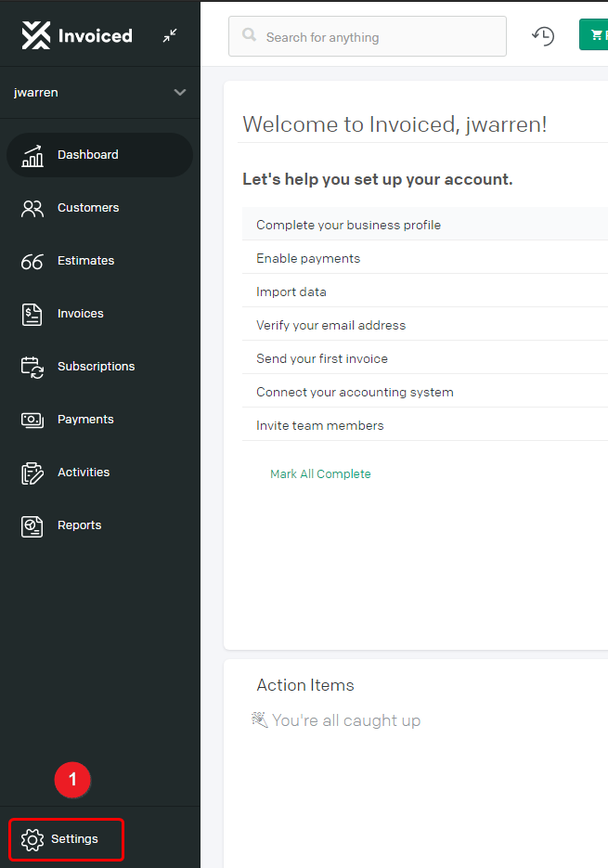The width and height of the screenshot is (608, 868).
Task: Focus the Search for anything field
Action: [368, 36]
